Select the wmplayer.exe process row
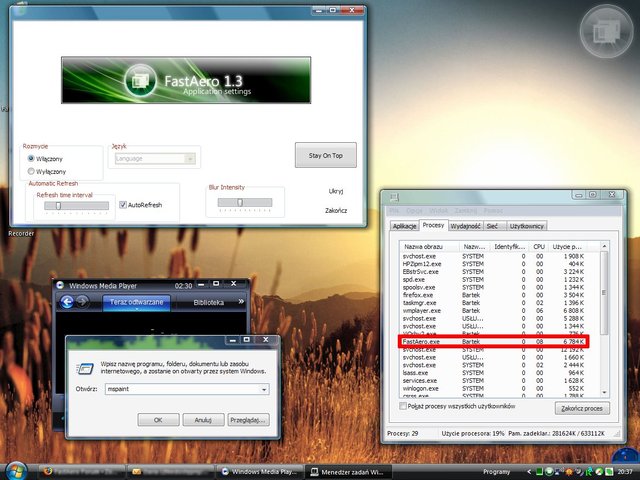 coord(494,311)
